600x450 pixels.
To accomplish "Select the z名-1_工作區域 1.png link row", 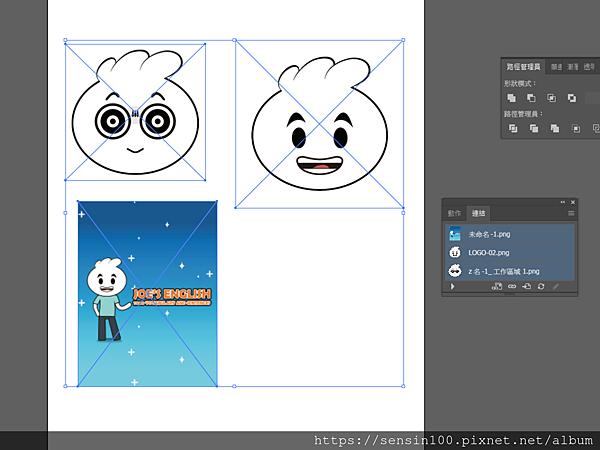I will (510, 271).
